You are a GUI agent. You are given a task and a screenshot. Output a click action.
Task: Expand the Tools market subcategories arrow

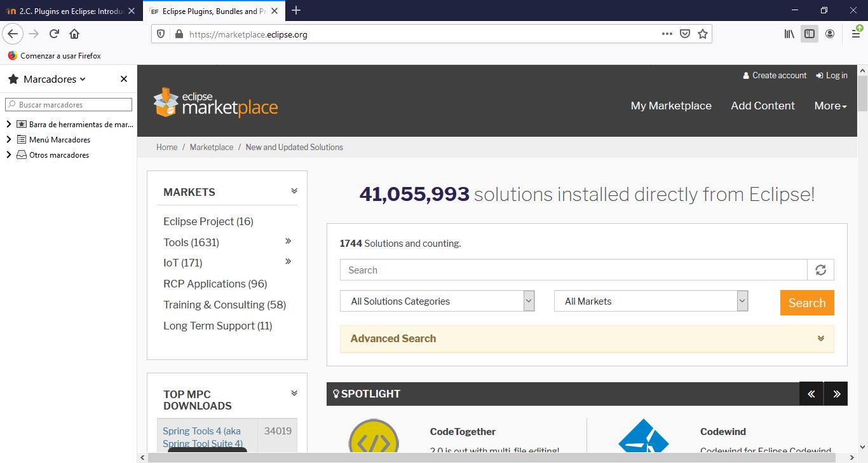point(288,241)
